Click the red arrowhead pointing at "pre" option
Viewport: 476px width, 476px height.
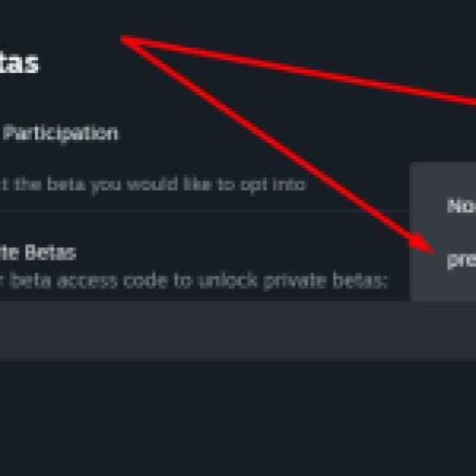click(x=424, y=246)
